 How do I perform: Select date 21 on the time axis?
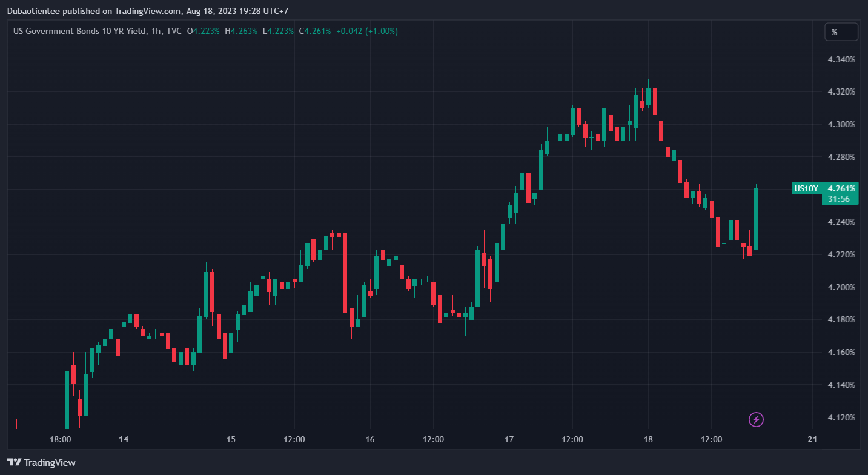[812, 439]
